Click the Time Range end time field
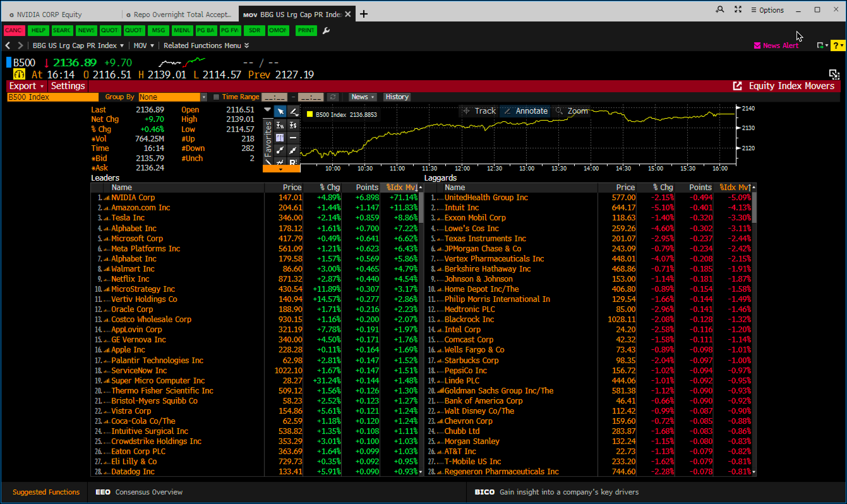The width and height of the screenshot is (847, 504). [311, 97]
